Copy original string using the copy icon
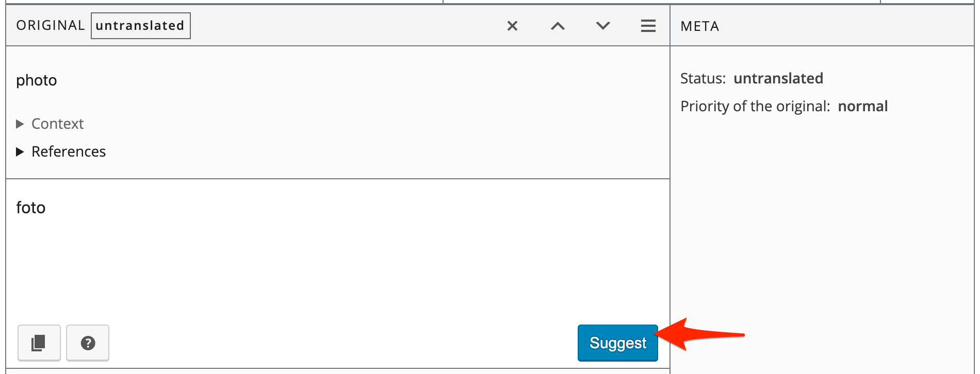 [39, 343]
